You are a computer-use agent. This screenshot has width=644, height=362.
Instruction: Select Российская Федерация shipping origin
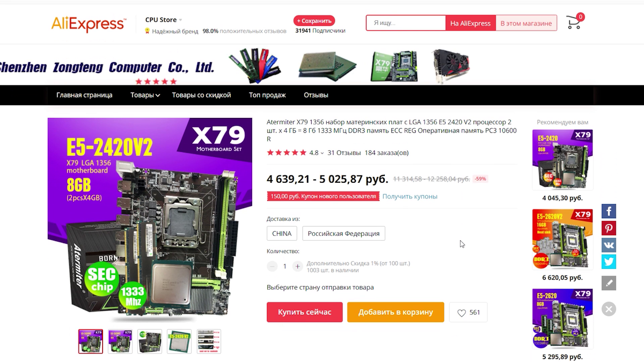click(343, 233)
